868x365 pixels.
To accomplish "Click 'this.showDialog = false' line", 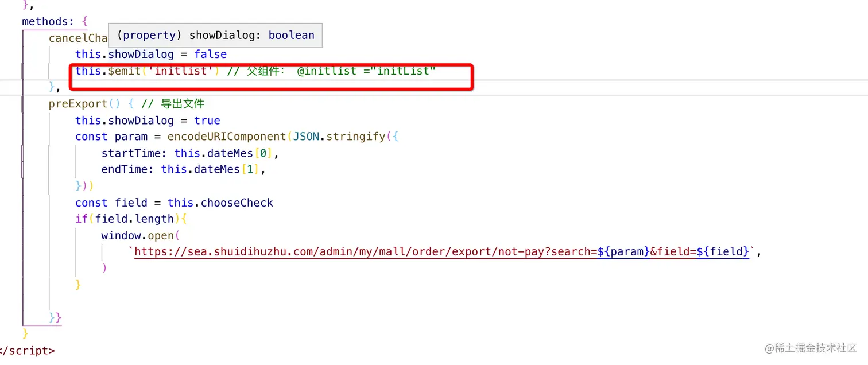I will [151, 54].
